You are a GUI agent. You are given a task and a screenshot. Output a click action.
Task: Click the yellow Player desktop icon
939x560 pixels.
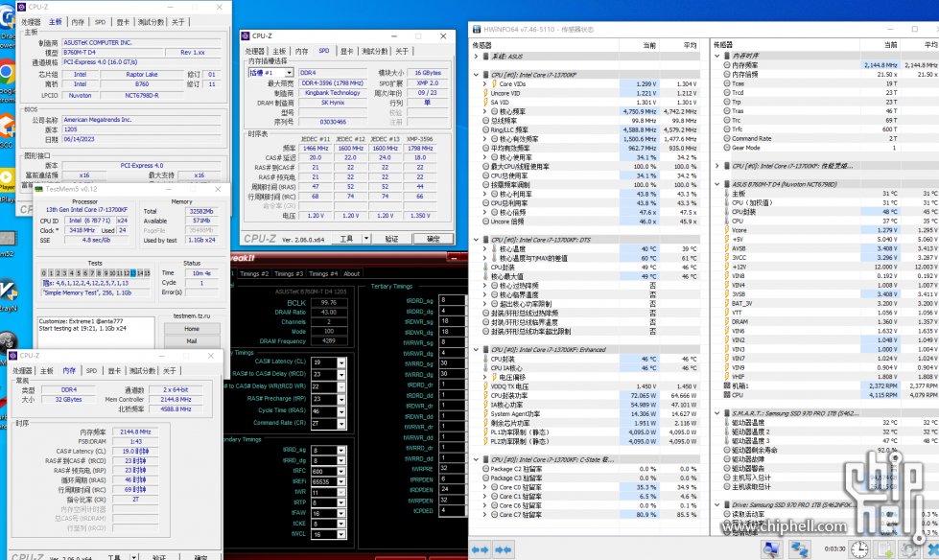point(7,178)
